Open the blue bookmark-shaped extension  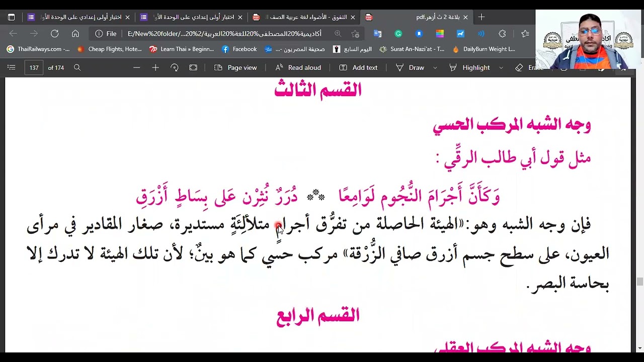pos(419,34)
